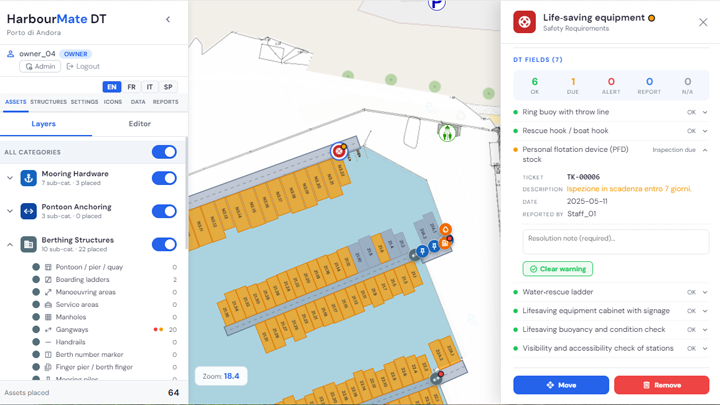Click the Clear warning button

click(x=557, y=269)
